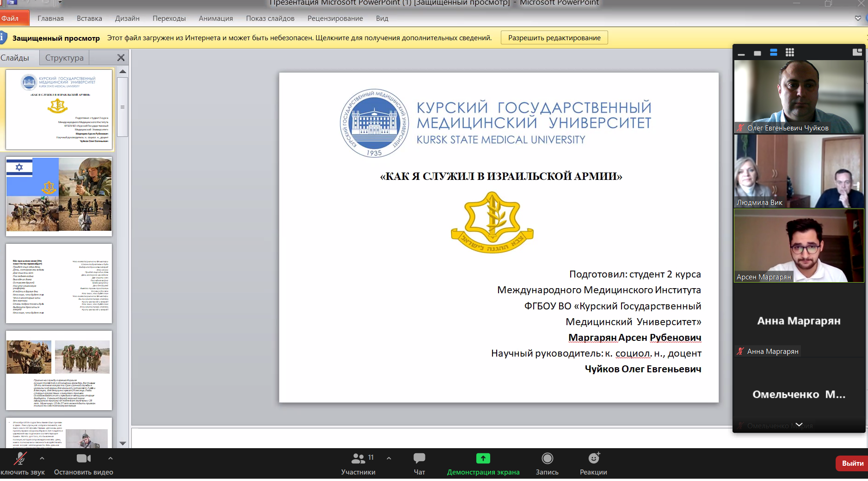Close the slides pane with the X

(x=121, y=58)
